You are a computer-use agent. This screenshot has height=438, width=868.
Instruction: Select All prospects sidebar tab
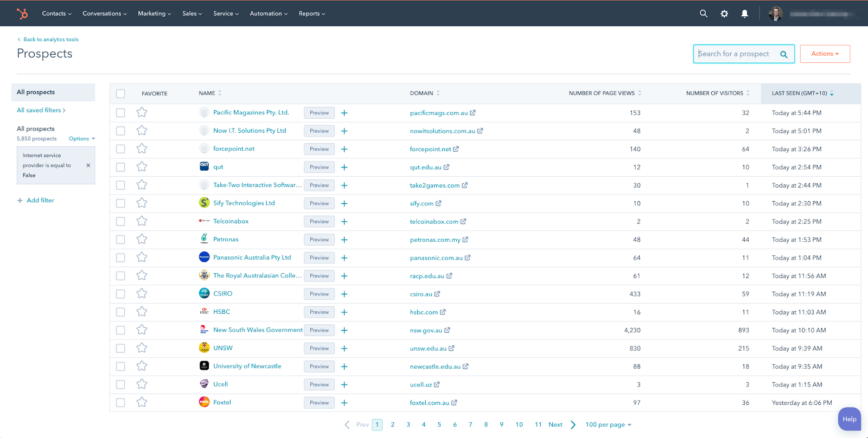point(53,92)
